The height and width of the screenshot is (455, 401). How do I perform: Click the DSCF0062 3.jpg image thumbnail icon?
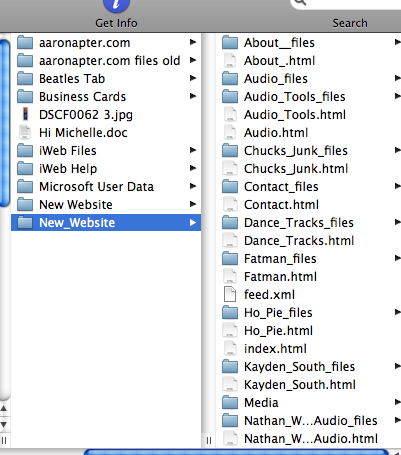click(25, 114)
